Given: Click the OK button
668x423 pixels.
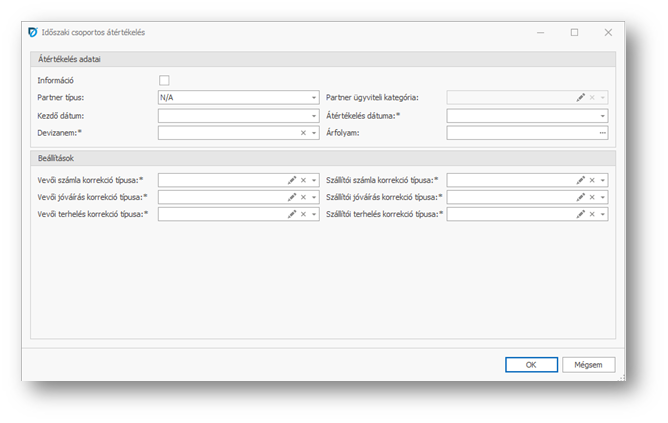Looking at the screenshot, I should click(531, 365).
